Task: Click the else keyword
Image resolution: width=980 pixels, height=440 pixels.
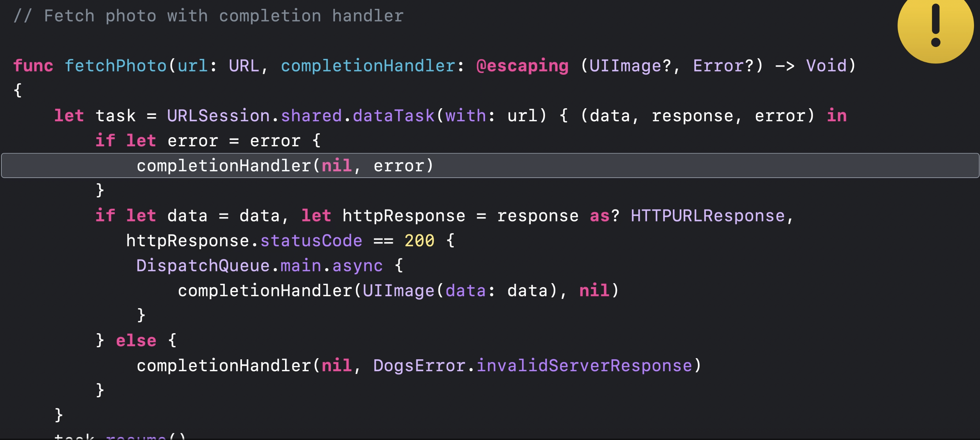Action: tap(136, 340)
